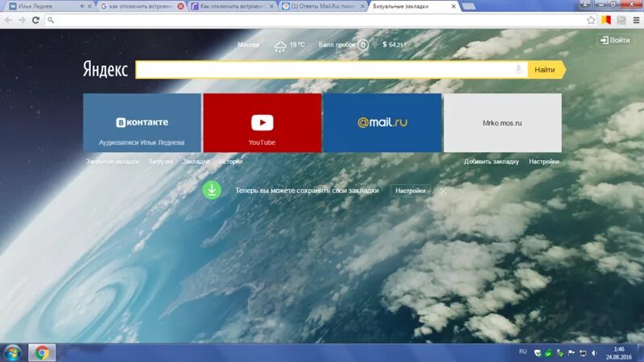Click the gray extension icon in the toolbar

621,19
